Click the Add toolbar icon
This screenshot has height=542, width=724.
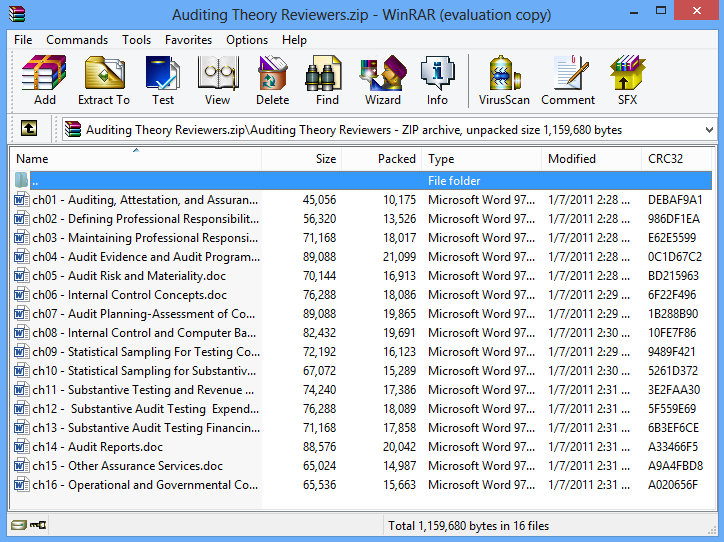point(44,72)
